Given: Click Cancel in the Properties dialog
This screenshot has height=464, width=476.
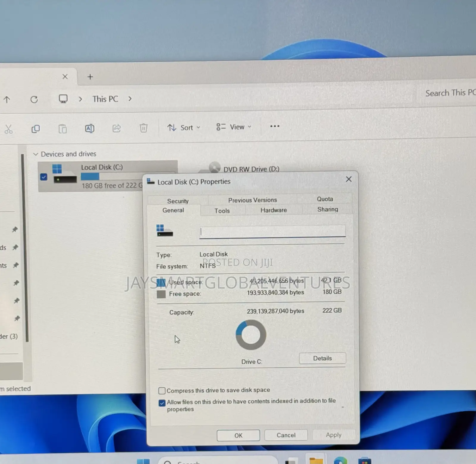Looking at the screenshot, I should pyautogui.click(x=286, y=435).
